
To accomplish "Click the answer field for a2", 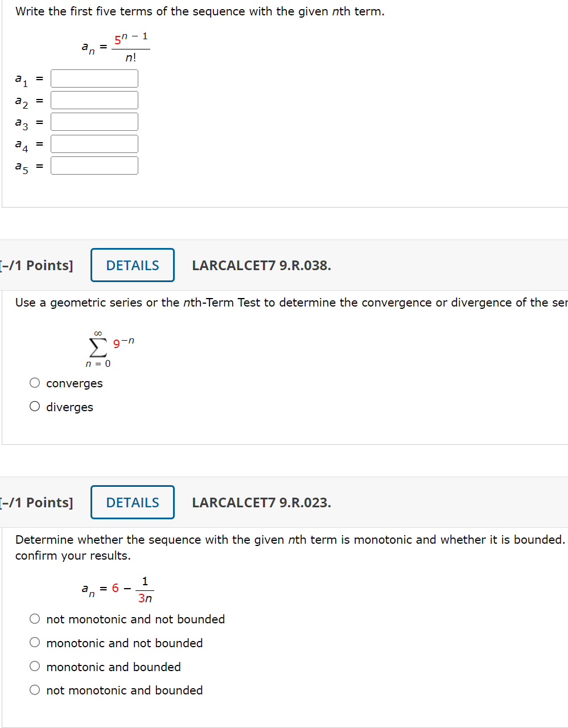I will (94, 100).
